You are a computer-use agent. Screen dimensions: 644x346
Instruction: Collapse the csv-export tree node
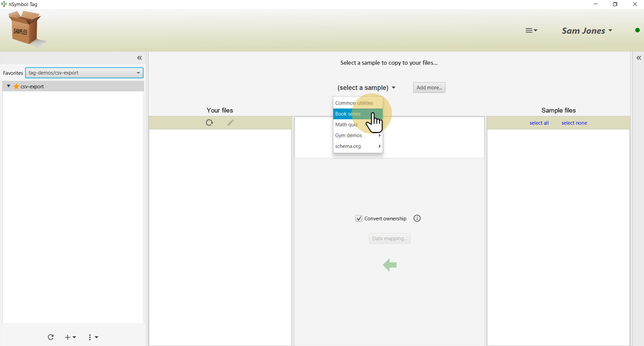[x=8, y=86]
